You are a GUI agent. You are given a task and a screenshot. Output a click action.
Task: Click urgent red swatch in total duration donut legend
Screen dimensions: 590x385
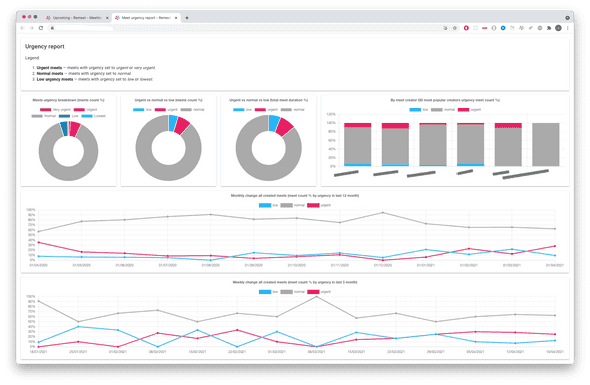tap(260, 110)
